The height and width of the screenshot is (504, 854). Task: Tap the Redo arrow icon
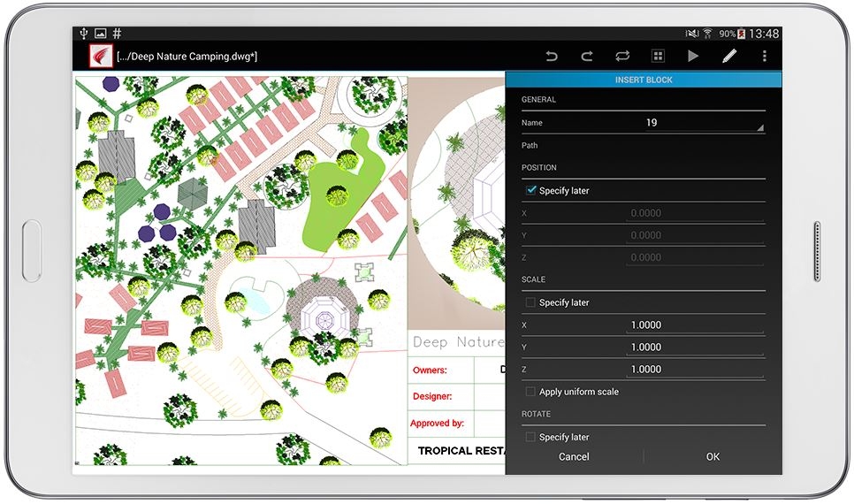click(x=587, y=57)
